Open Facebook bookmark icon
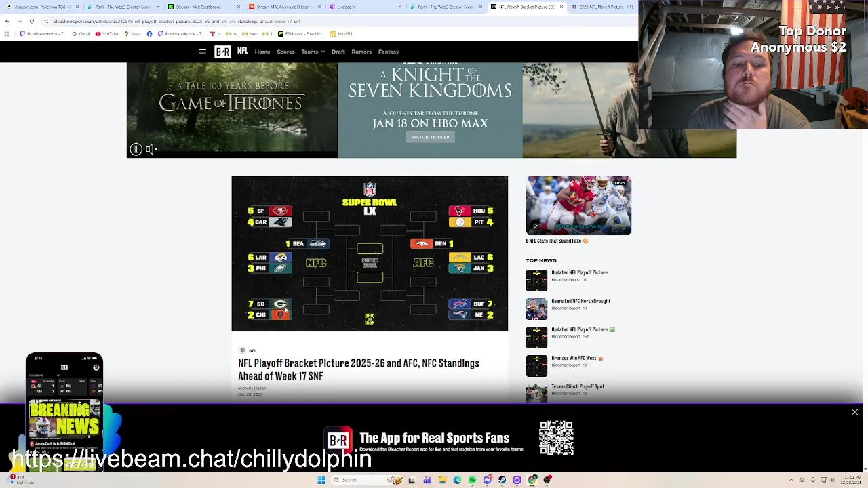Viewport: 868px width, 488px height. 149,33
